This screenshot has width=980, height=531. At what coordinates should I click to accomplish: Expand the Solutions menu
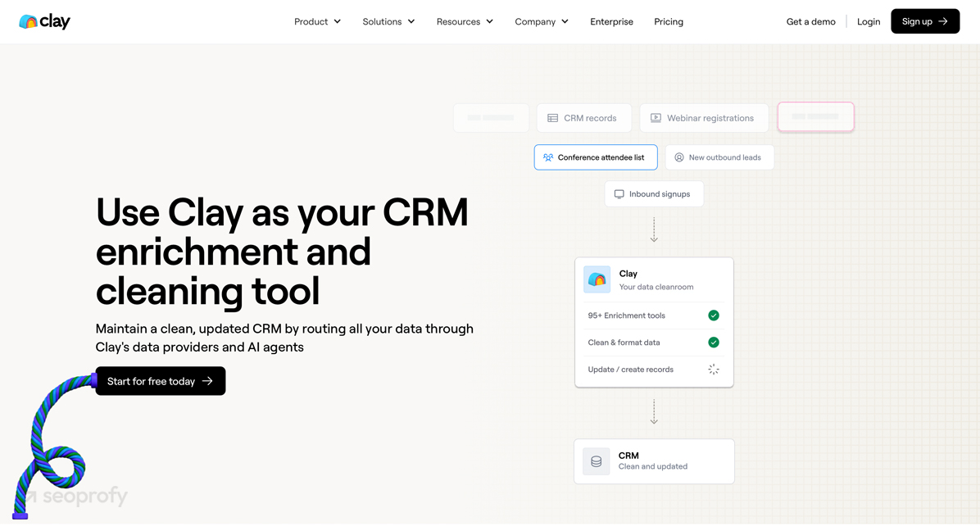(388, 21)
